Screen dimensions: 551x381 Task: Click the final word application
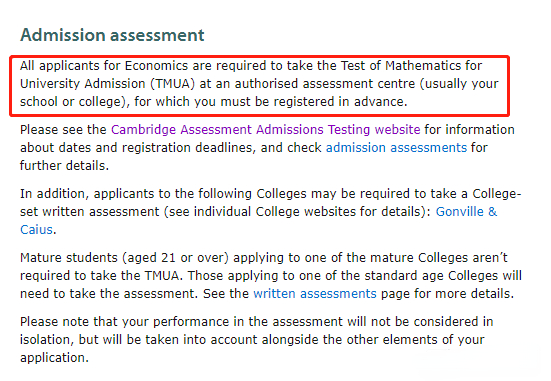pyautogui.click(x=52, y=358)
